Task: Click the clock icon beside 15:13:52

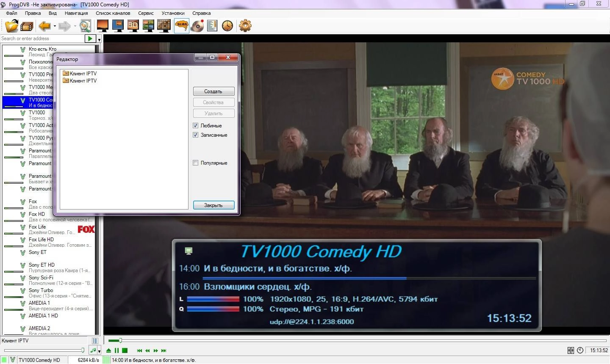Action: click(x=580, y=350)
